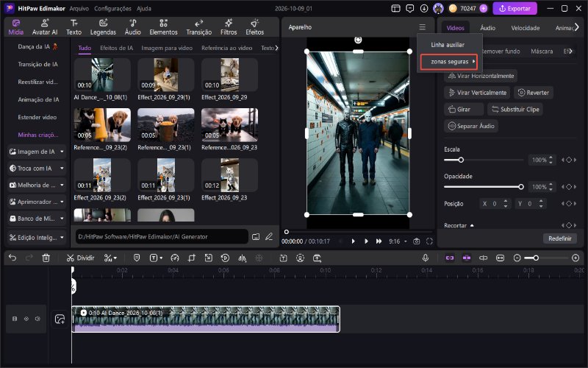Screen dimensions: 588x368
Task: Toggle Posição keyframe diamond
Action: click(569, 204)
